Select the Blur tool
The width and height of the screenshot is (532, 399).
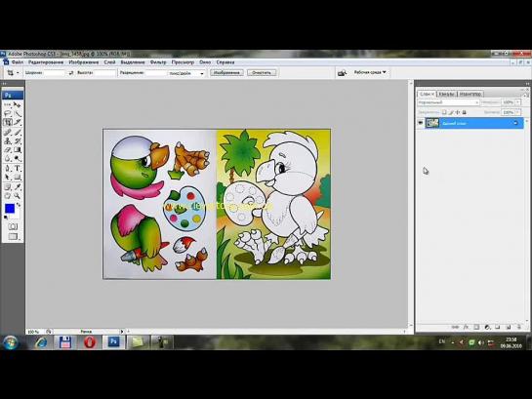(8, 159)
